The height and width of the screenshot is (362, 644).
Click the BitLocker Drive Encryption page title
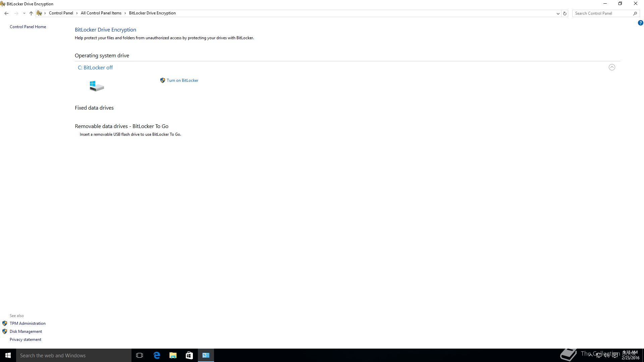pyautogui.click(x=105, y=30)
